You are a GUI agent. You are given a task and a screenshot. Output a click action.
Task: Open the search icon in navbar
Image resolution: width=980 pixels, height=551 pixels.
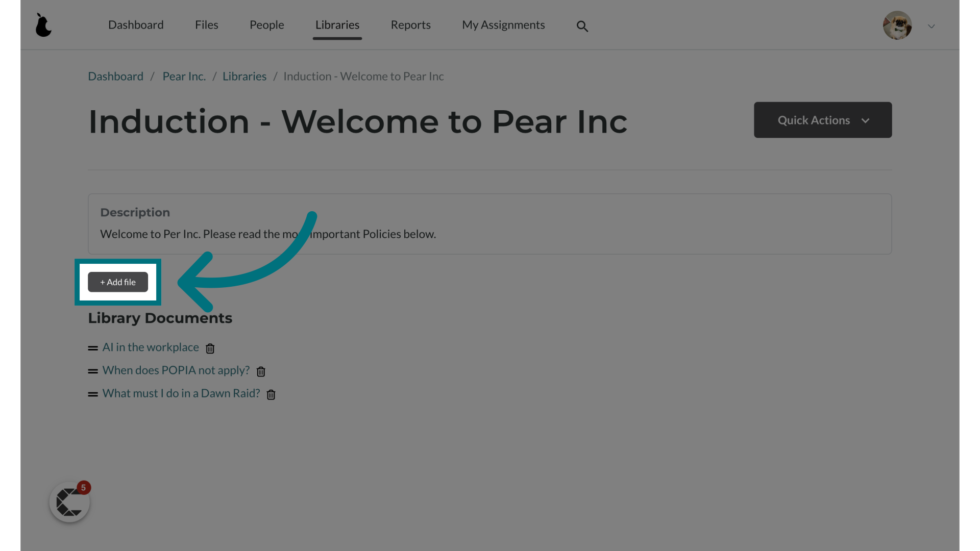[581, 26]
